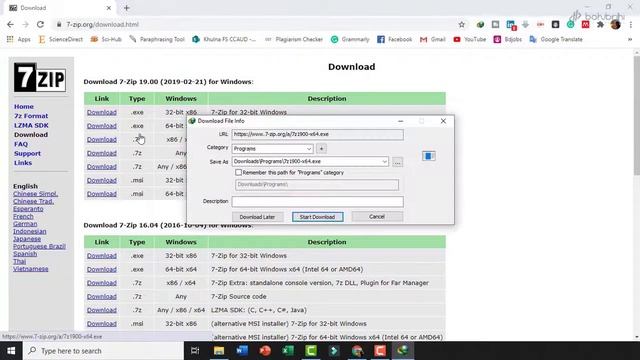This screenshot has height=360, width=640.
Task: Open Internet Download Manager taskbar icon
Action: point(403,351)
